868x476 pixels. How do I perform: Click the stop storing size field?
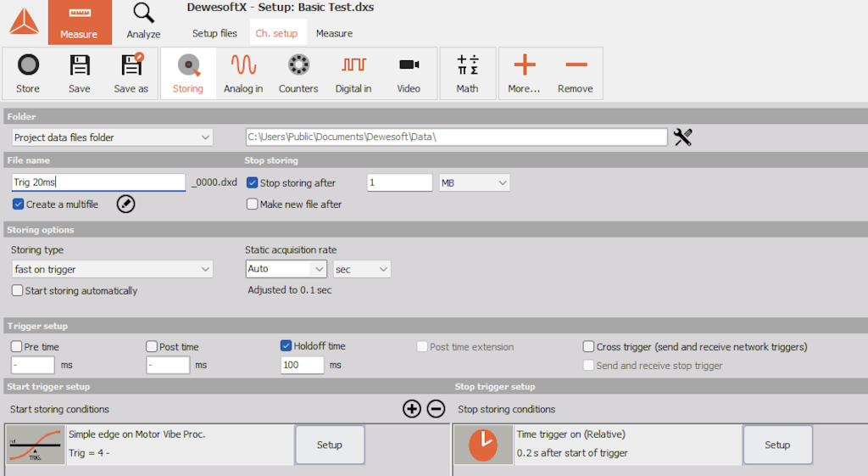point(399,182)
